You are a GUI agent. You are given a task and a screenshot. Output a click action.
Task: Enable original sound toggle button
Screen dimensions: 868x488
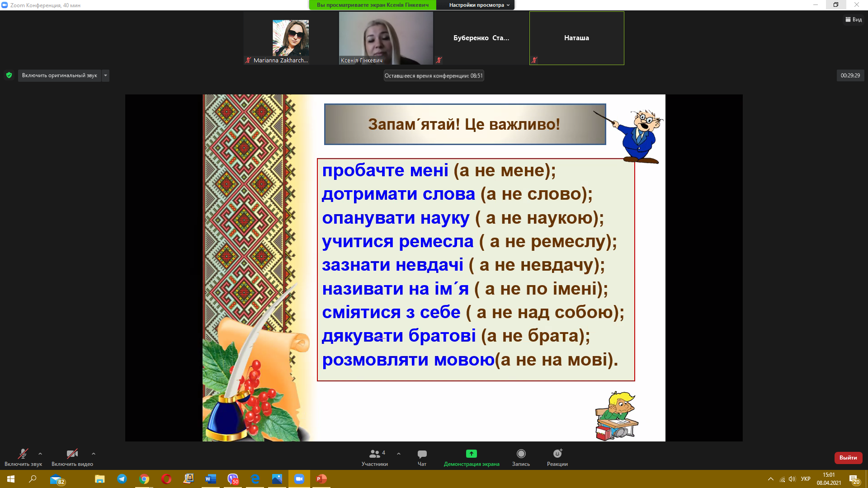(x=59, y=75)
